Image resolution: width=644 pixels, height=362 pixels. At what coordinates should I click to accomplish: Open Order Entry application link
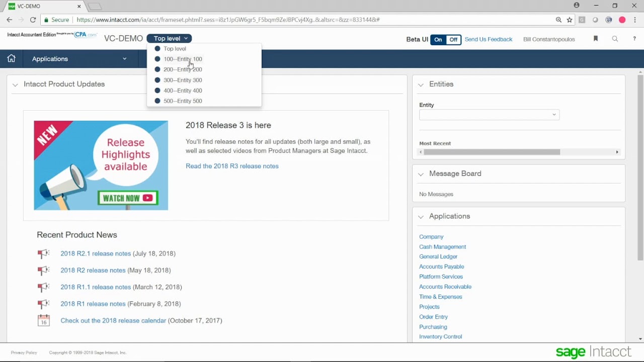click(433, 317)
